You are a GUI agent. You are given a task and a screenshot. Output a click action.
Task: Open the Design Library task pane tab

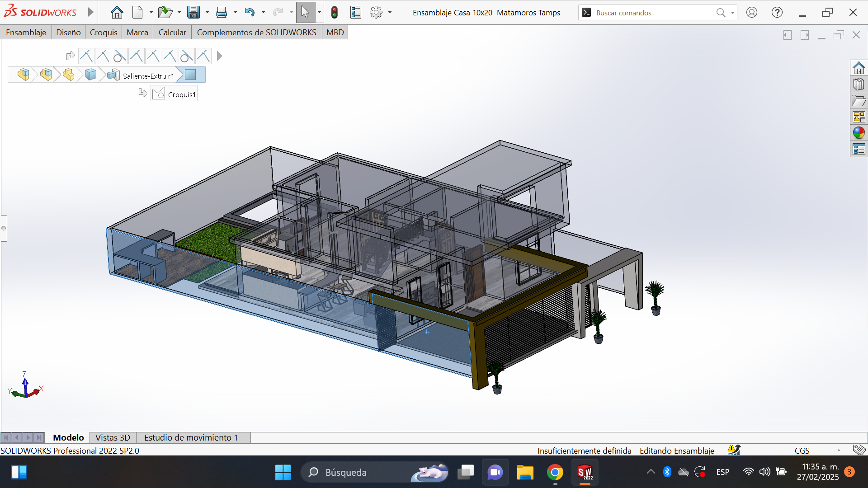tap(859, 84)
